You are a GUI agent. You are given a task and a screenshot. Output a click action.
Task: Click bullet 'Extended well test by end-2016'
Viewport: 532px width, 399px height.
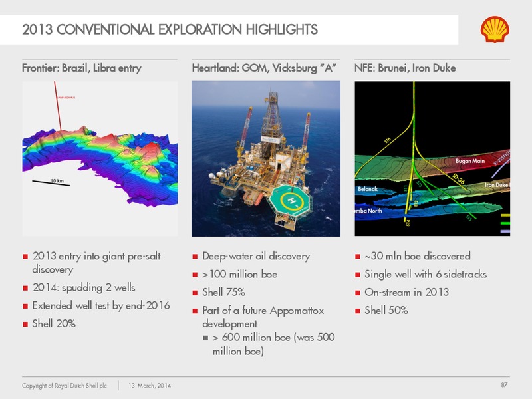(x=101, y=306)
